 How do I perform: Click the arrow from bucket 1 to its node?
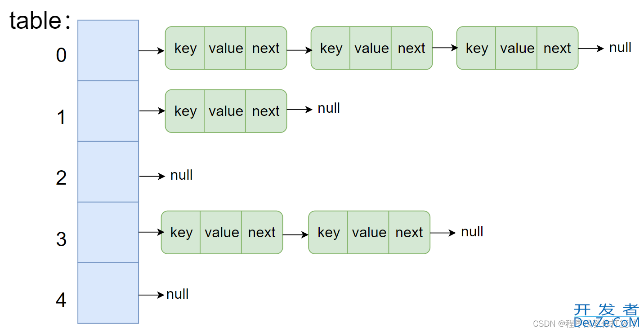(x=152, y=111)
